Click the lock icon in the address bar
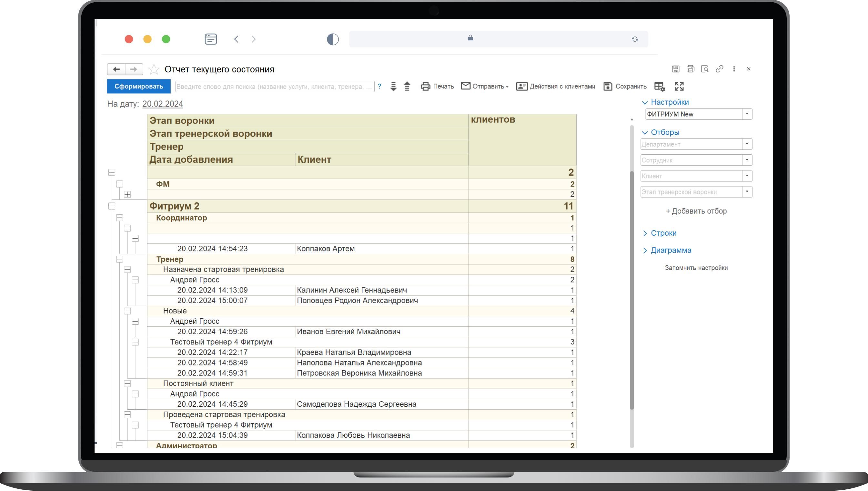This screenshot has width=868, height=491. 470,38
